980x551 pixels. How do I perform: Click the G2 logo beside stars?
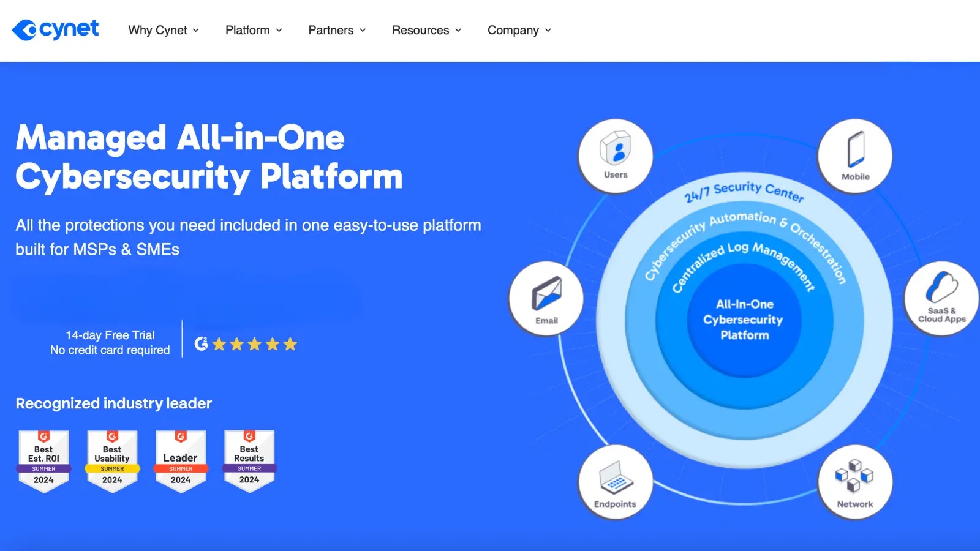click(202, 343)
